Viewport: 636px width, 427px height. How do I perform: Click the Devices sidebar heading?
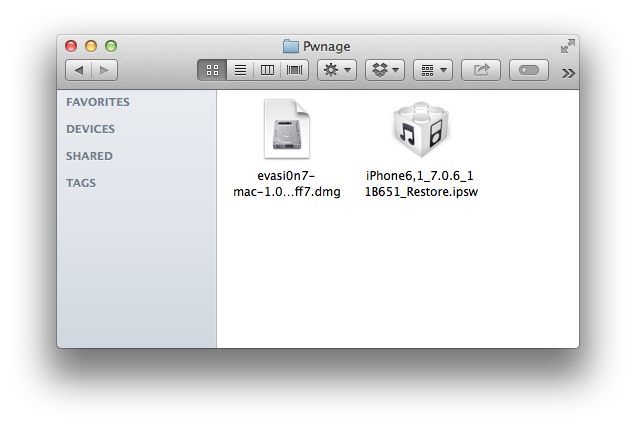(x=91, y=129)
